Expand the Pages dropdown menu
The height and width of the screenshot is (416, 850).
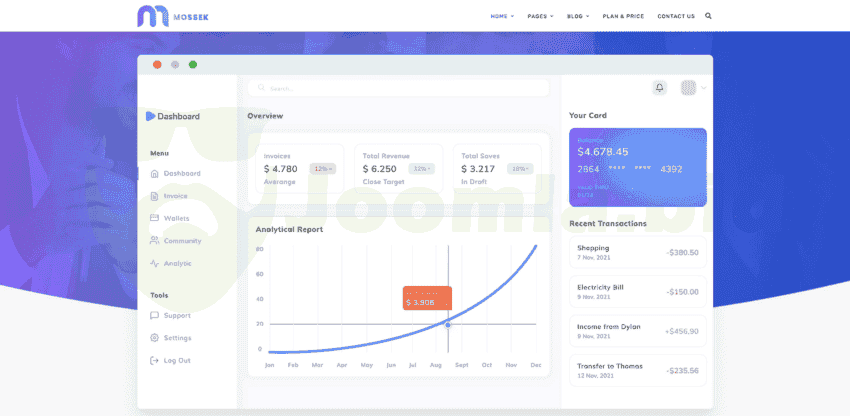pos(540,16)
